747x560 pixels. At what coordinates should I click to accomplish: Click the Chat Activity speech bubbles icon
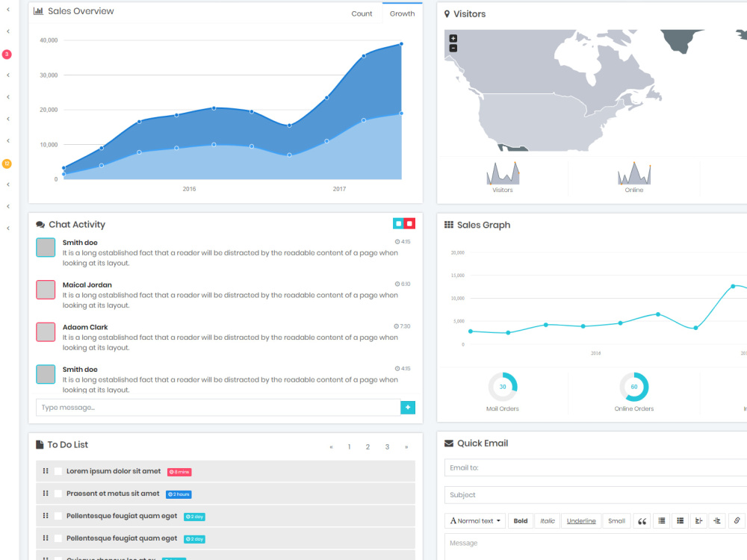click(40, 225)
